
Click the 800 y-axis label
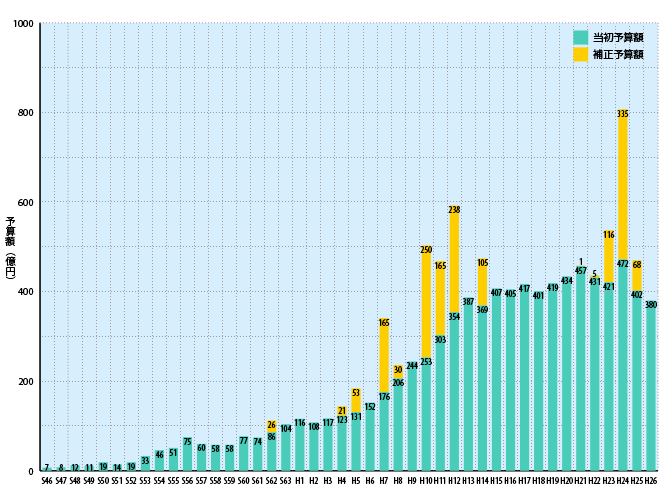pyautogui.click(x=25, y=113)
